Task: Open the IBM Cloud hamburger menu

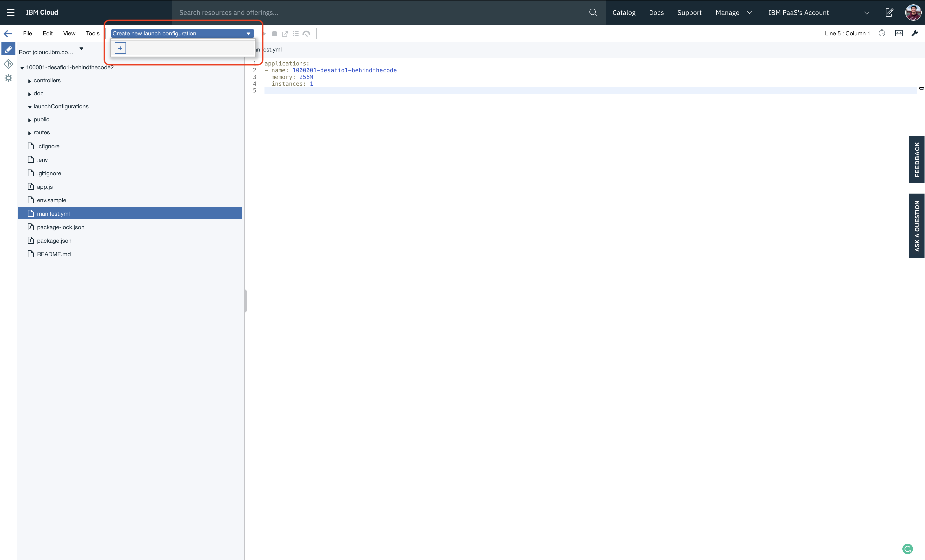Action: click(11, 12)
